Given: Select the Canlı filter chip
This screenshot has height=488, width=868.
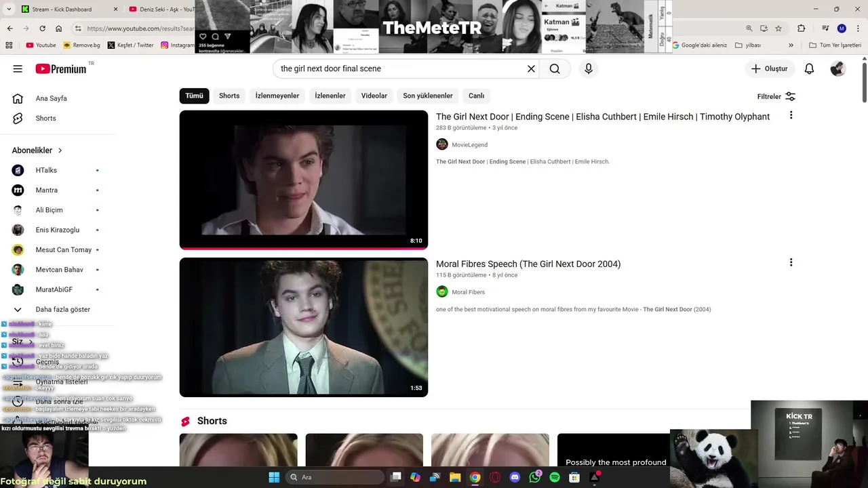Looking at the screenshot, I should pos(477,96).
